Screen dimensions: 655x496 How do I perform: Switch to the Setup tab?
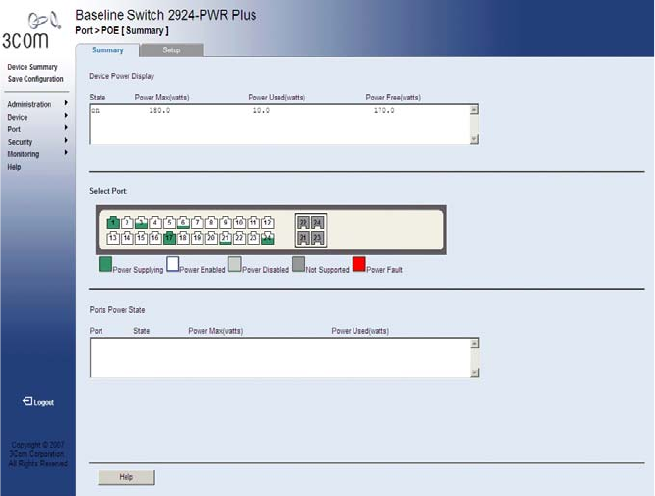coord(172,50)
